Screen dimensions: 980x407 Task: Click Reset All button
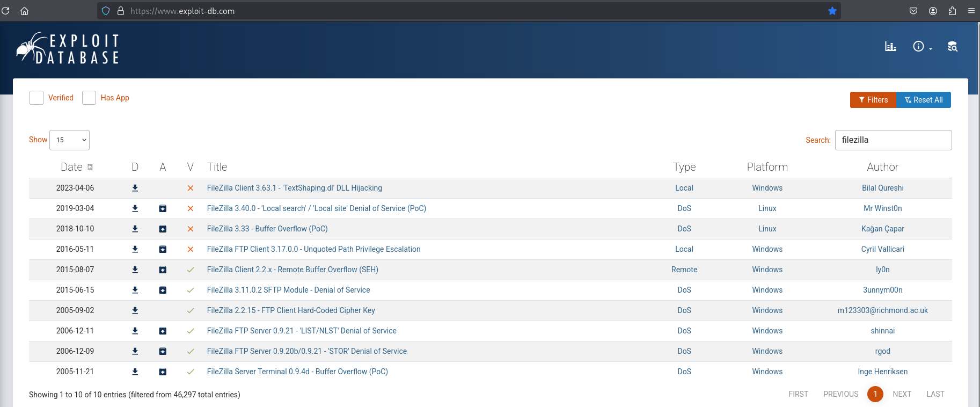(924, 100)
